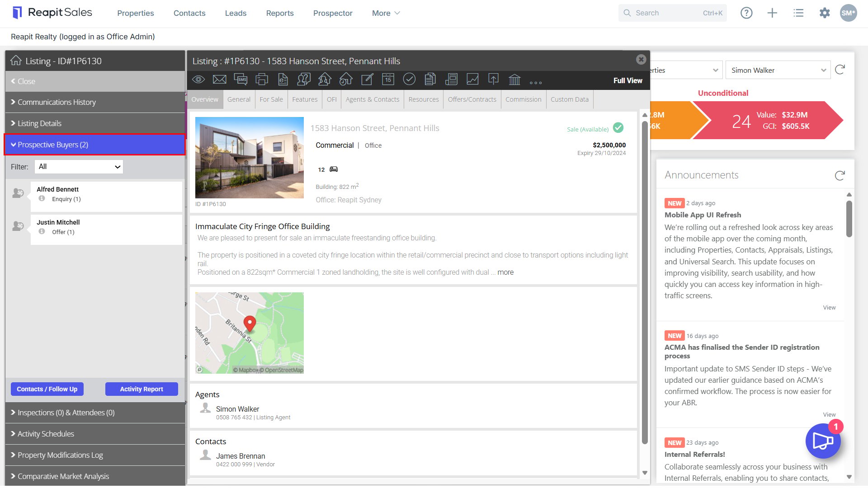Image resolution: width=868 pixels, height=488 pixels.
Task: Open the Prospector menu item
Action: (333, 13)
